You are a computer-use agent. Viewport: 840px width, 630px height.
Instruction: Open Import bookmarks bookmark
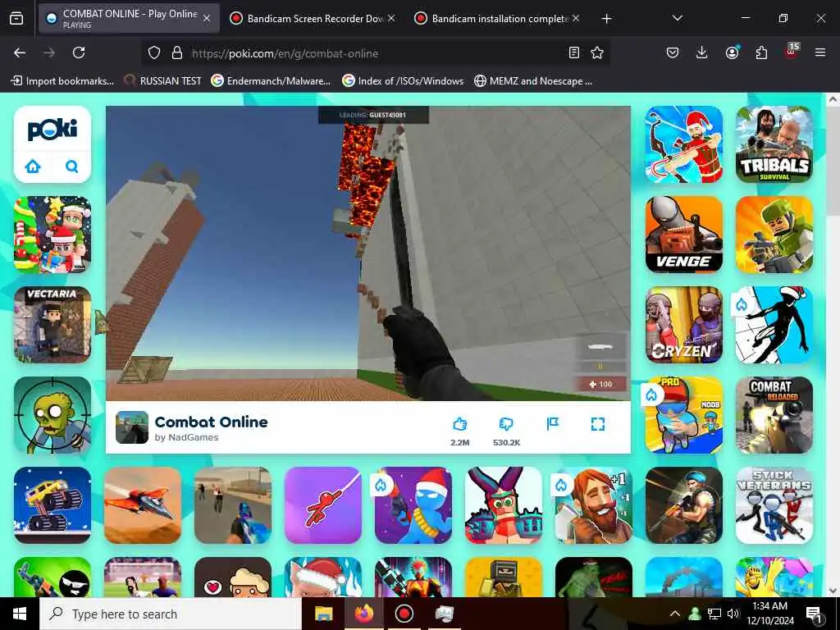click(62, 81)
